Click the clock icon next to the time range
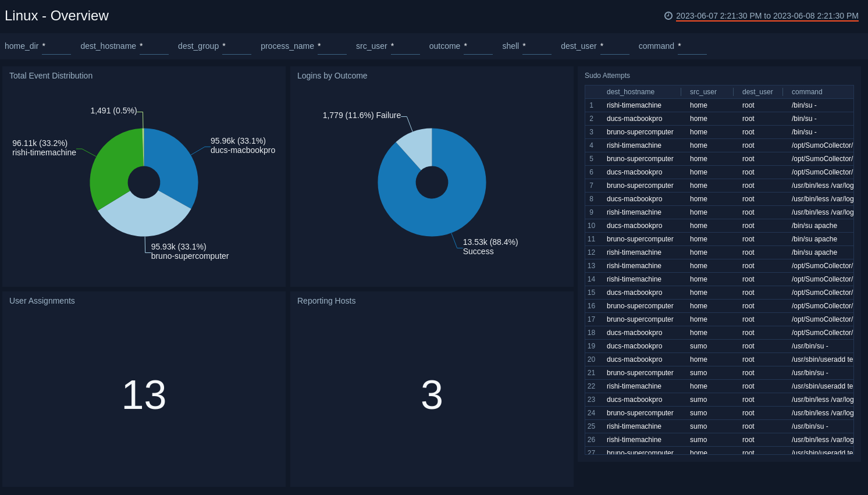The image size is (868, 495). 668,16
